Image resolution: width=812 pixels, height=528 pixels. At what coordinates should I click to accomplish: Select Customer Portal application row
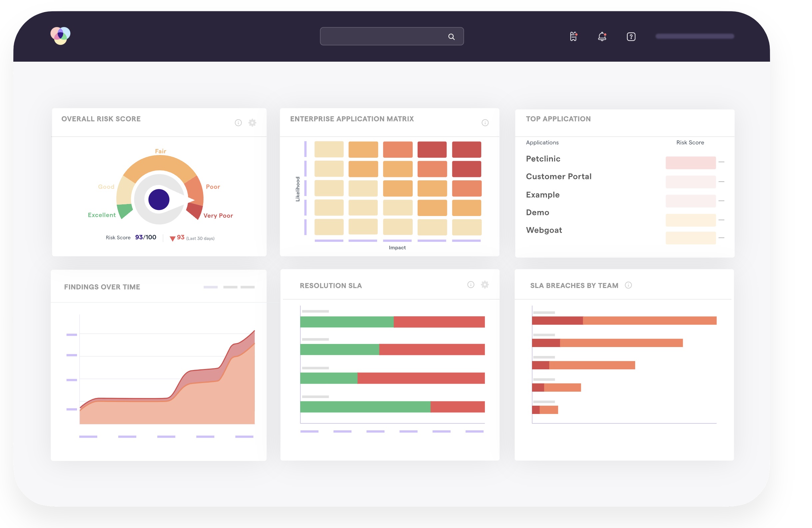[559, 177]
